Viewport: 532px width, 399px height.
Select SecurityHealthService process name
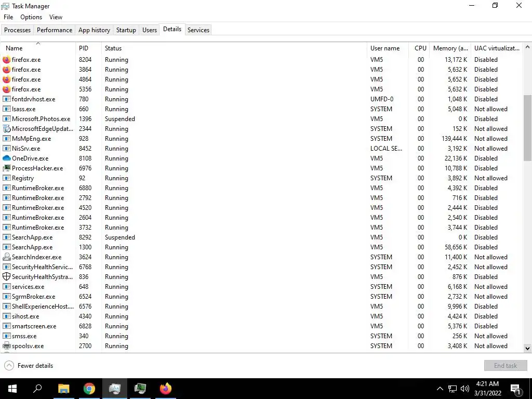(x=43, y=267)
